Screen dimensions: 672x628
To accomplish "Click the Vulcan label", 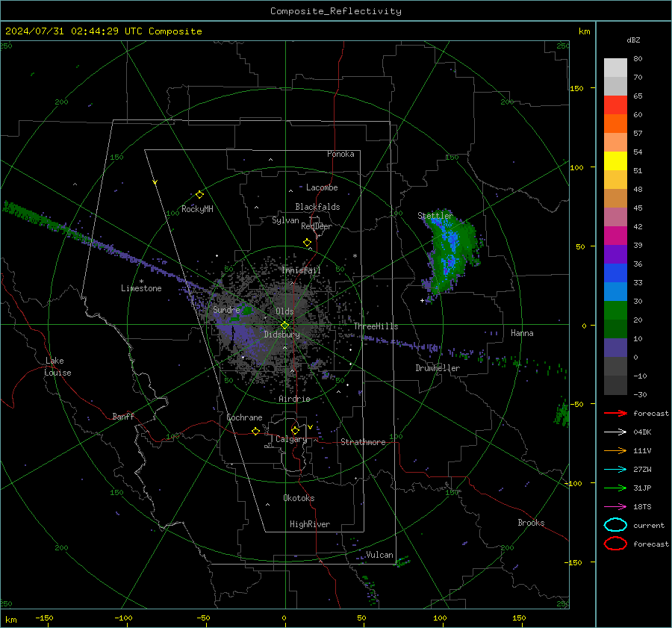I will 379,555.
